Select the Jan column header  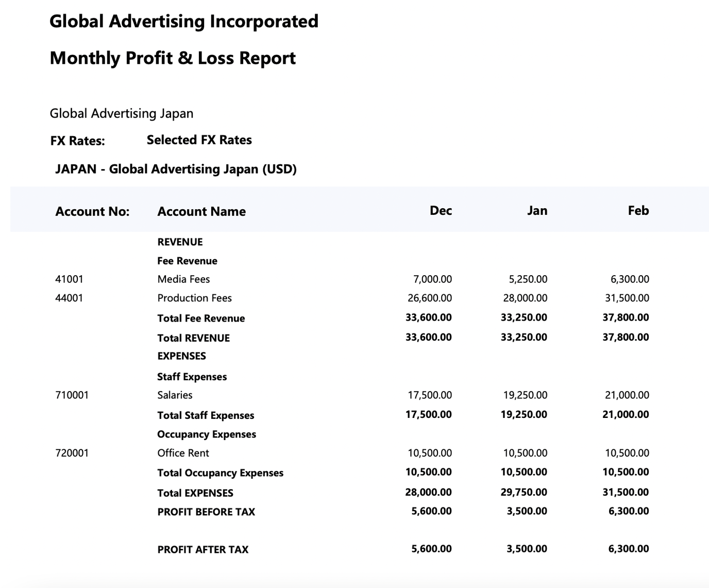[536, 211]
